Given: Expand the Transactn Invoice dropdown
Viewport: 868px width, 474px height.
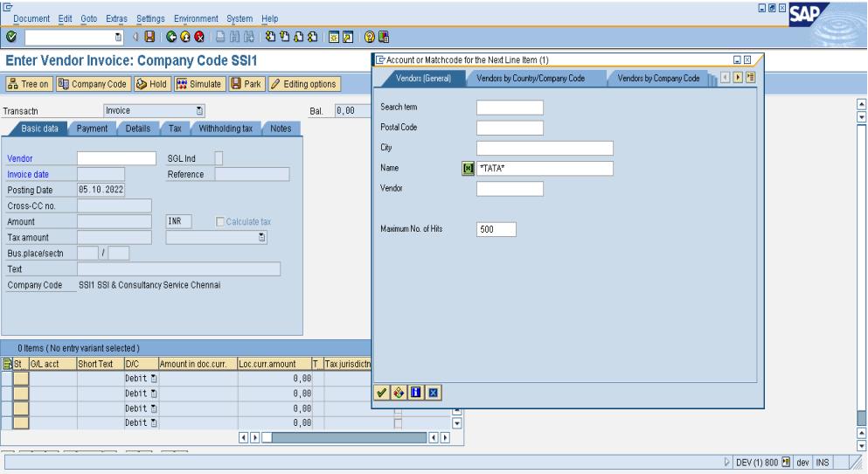Looking at the screenshot, I should [x=199, y=111].
